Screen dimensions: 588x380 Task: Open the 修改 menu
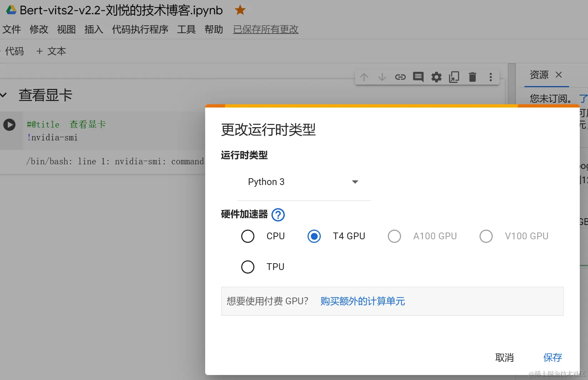[39, 29]
